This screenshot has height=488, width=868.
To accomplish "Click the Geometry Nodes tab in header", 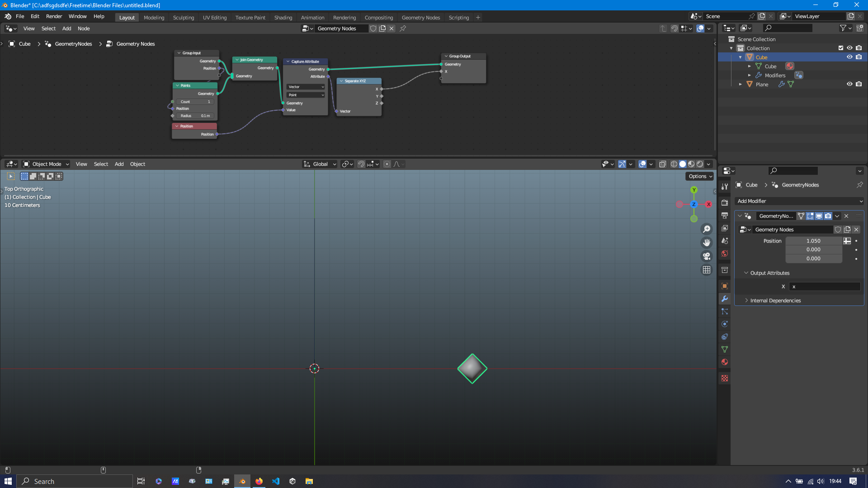I will 420,17.
